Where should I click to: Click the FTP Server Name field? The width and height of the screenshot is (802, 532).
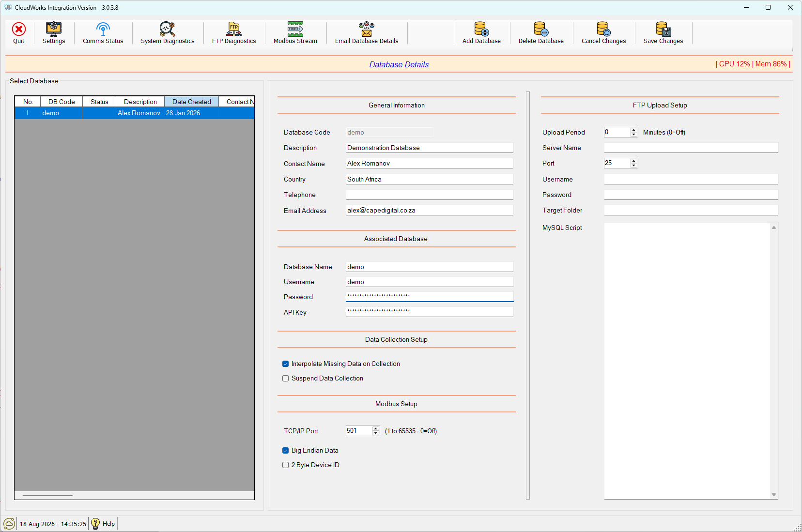click(x=691, y=148)
